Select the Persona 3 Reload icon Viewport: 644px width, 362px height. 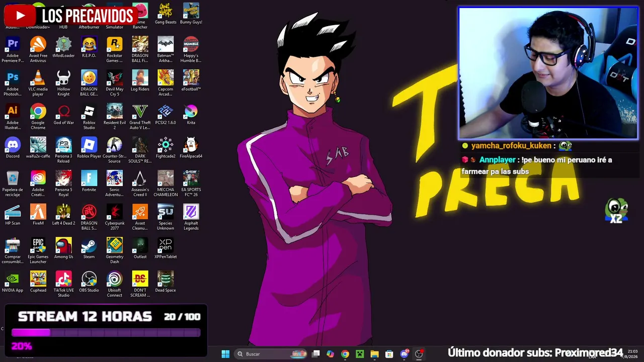63,151
